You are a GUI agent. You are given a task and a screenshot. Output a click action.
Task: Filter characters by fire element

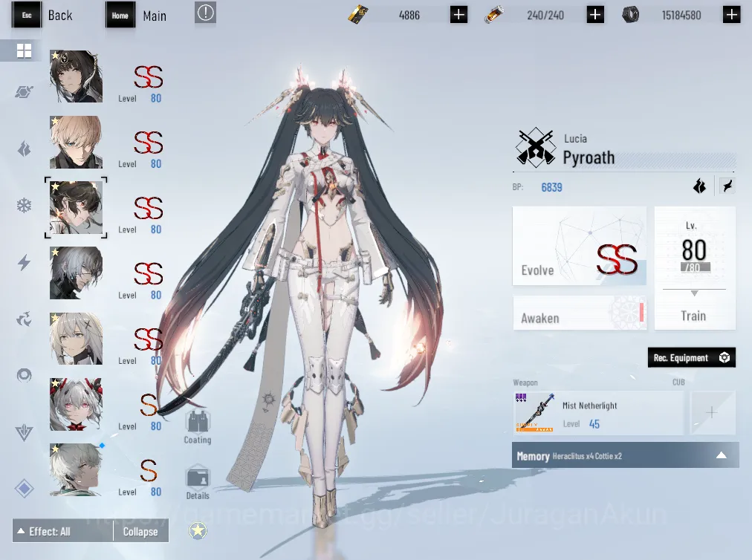tap(24, 149)
